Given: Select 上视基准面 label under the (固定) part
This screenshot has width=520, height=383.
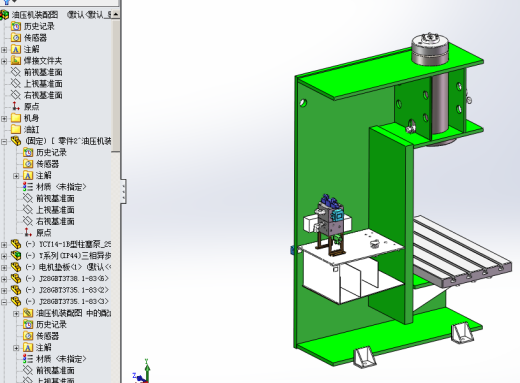Looking at the screenshot, I should tap(55, 210).
